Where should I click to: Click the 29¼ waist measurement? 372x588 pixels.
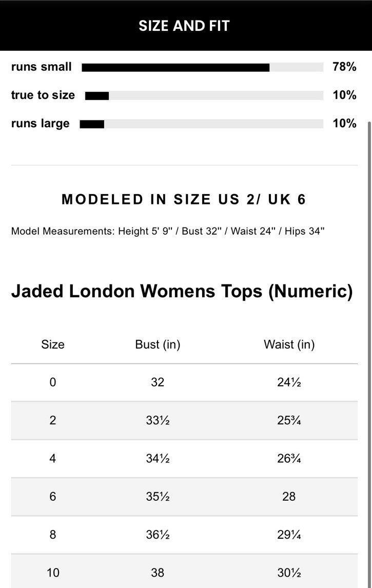click(x=289, y=535)
